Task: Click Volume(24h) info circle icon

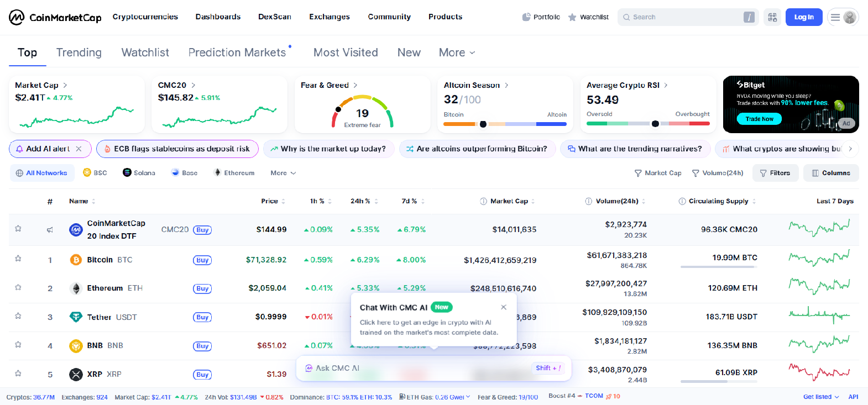Action: (589, 201)
